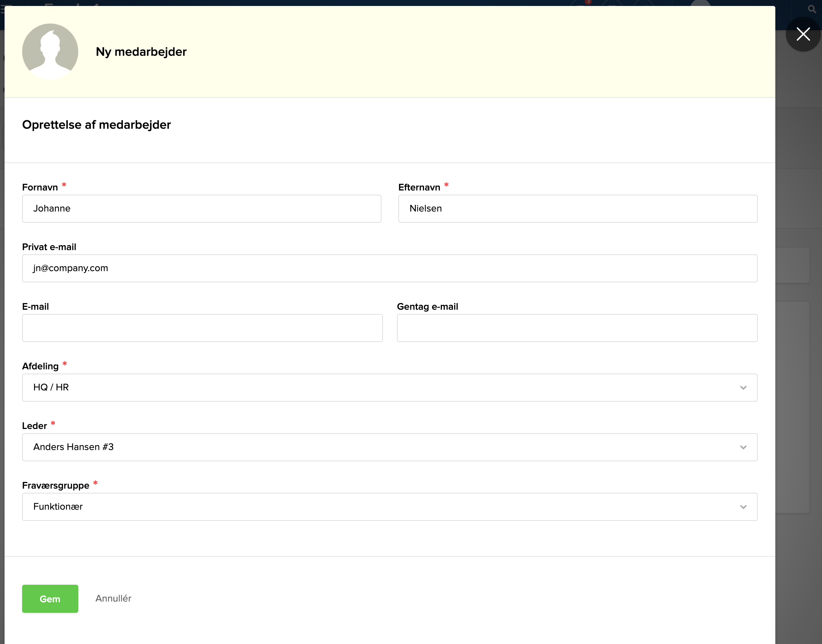This screenshot has width=822, height=644.
Task: Click the employee avatar placeholder
Action: click(x=50, y=52)
